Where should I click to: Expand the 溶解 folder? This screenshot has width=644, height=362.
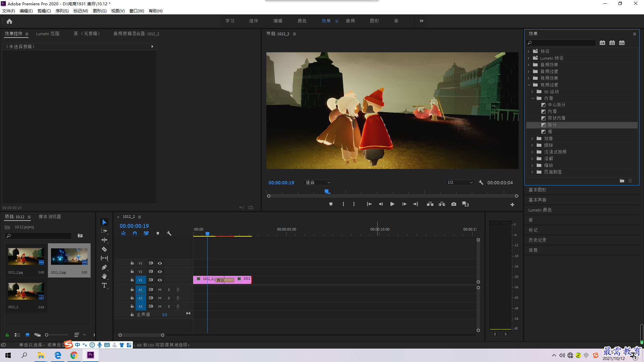[x=532, y=159]
